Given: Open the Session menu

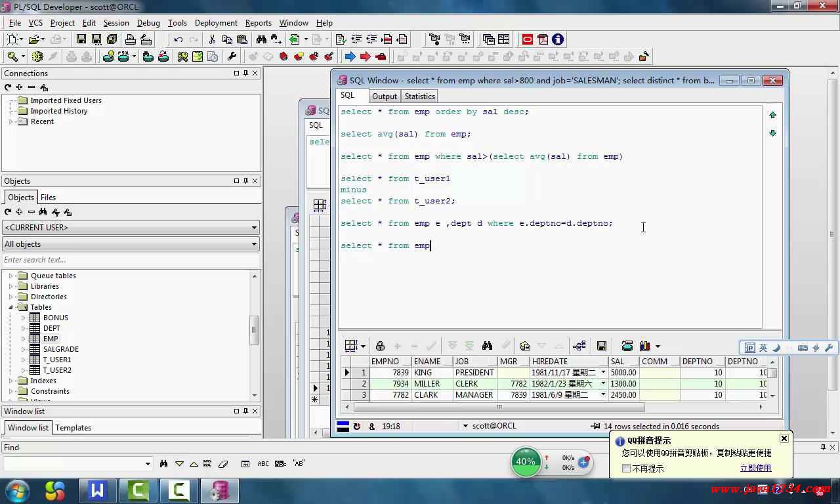Looking at the screenshot, I should pos(116,22).
